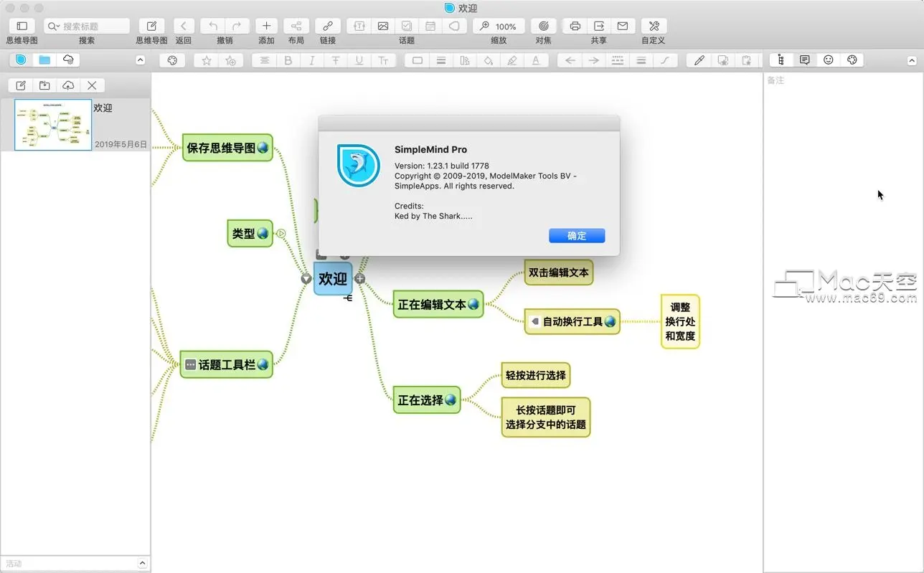
Task: Open the globe link on 话题工具栏 topic
Action: (x=263, y=364)
